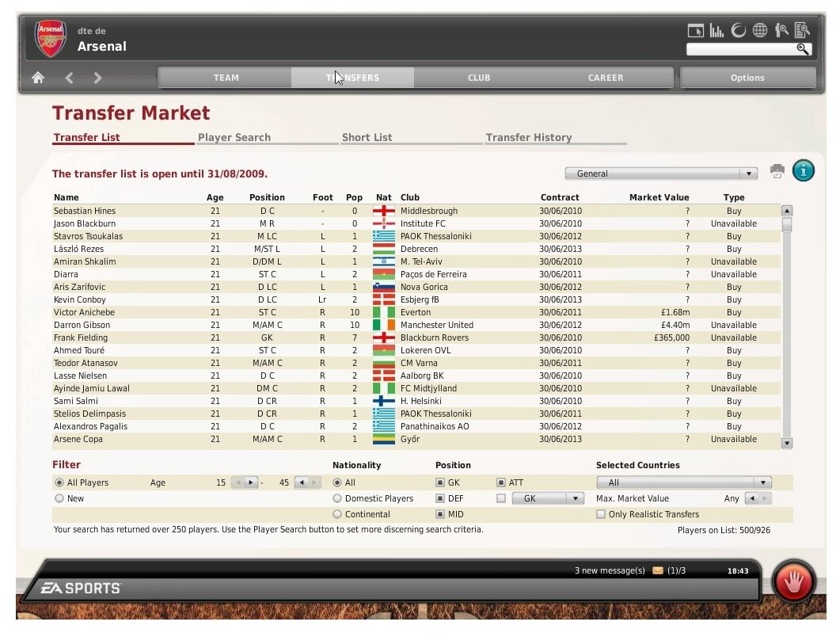Screen dimensions: 840x633
Task: Click the envelope new messages icon
Action: tap(658, 570)
